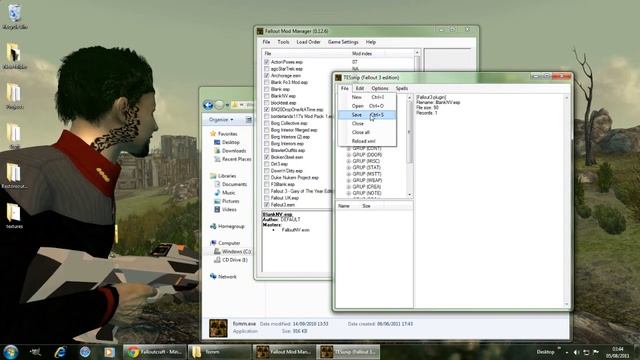This screenshot has height=360, width=640.
Task: Toggle the apcStarTrek.esp checkbox
Action: tap(267, 69)
